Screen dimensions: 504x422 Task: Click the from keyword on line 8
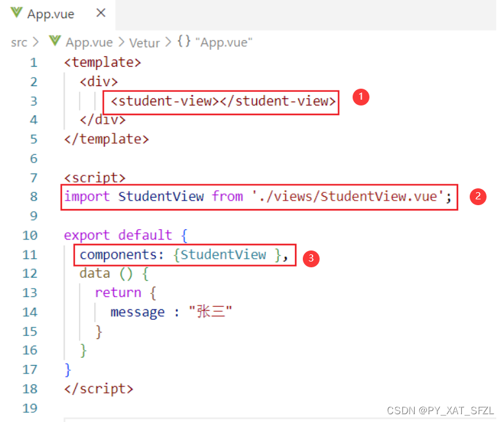(x=227, y=197)
